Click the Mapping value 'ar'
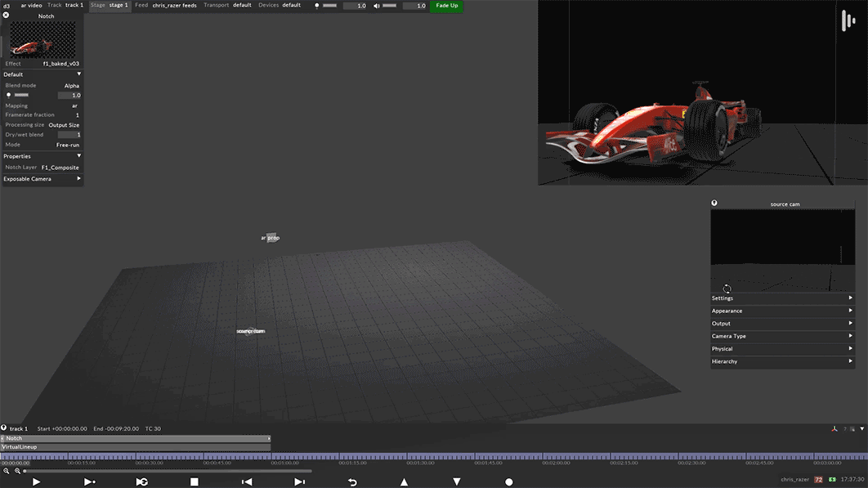 coord(74,105)
